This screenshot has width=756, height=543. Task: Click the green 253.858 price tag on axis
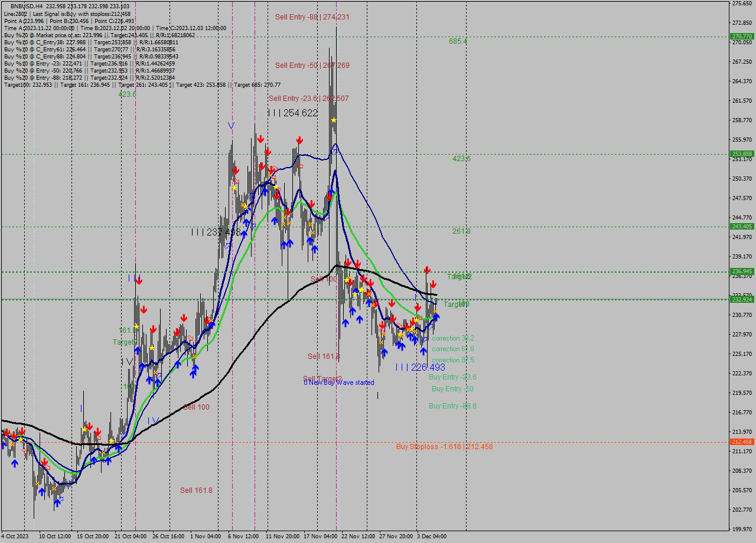742,153
